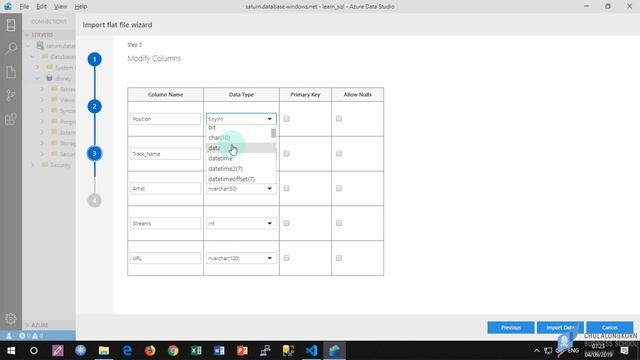Click the Previous button

coord(511,327)
